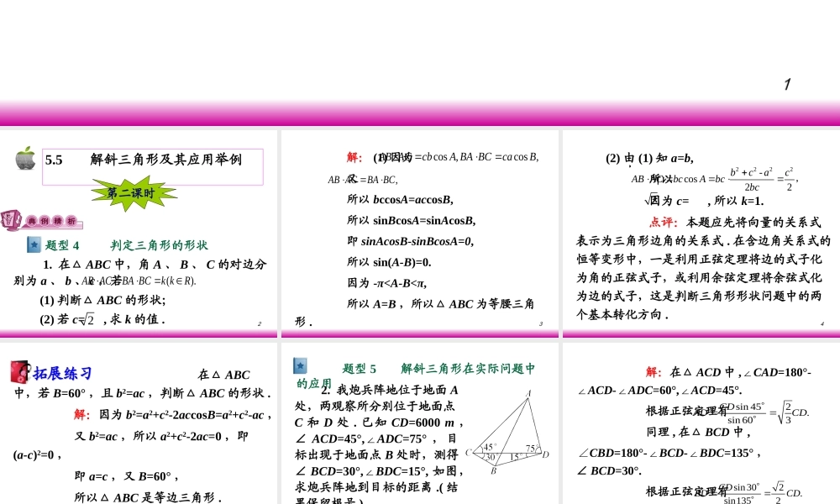The width and height of the screenshot is (840, 504).
Task: Click the line 因为 -π<A-B<π
Action: click(386, 283)
